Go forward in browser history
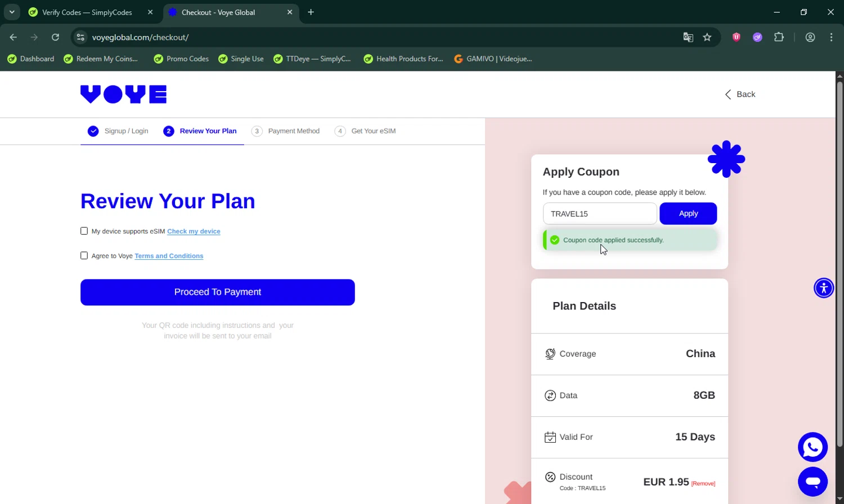 tap(34, 37)
